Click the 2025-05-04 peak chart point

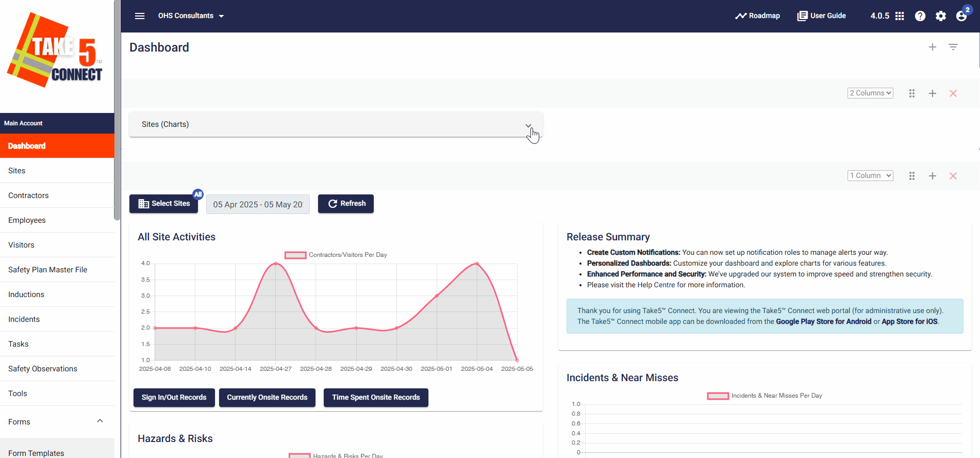point(477,264)
